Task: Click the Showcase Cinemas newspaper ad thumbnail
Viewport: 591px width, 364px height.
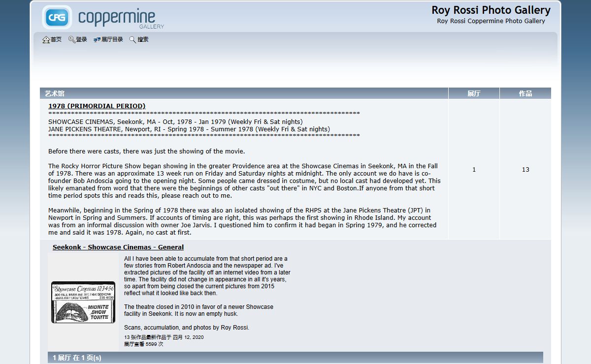Action: (x=83, y=302)
